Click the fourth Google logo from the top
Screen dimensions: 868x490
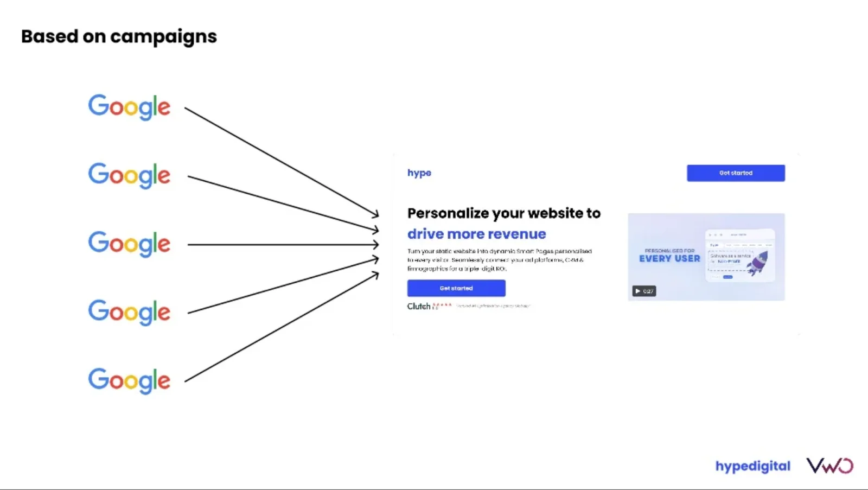(129, 311)
